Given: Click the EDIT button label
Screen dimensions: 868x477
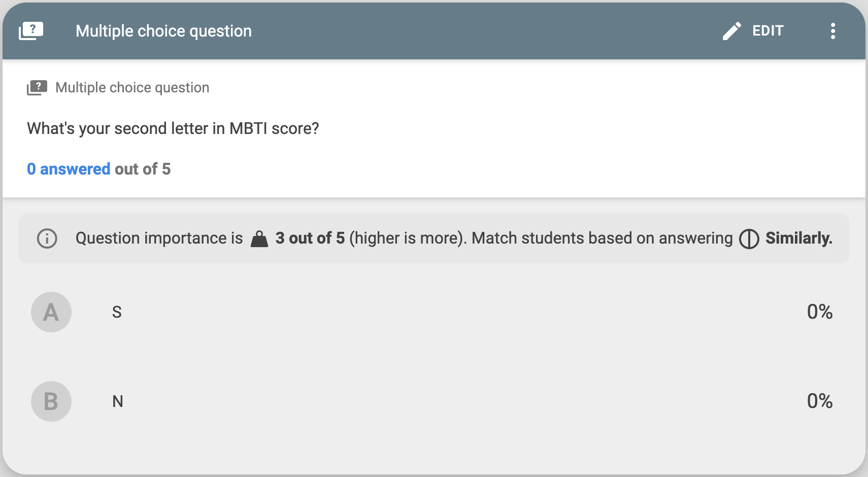Looking at the screenshot, I should 768,31.
